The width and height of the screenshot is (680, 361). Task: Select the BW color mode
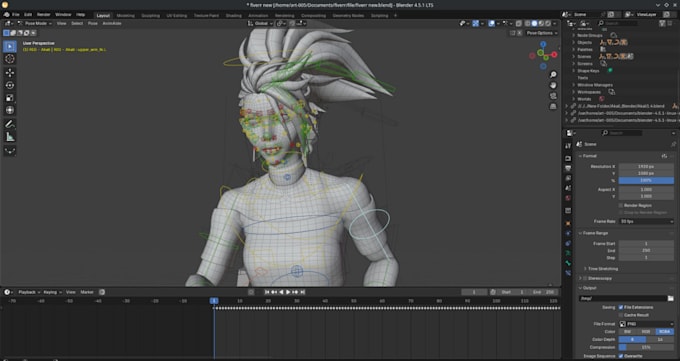[x=628, y=332]
